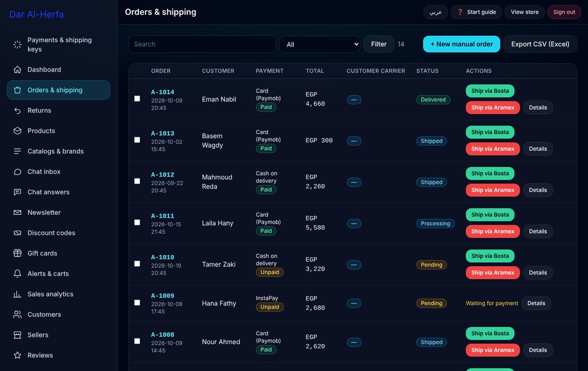588x371 pixels.
Task: Click the Catalogs & brands list icon
Action: point(18,151)
